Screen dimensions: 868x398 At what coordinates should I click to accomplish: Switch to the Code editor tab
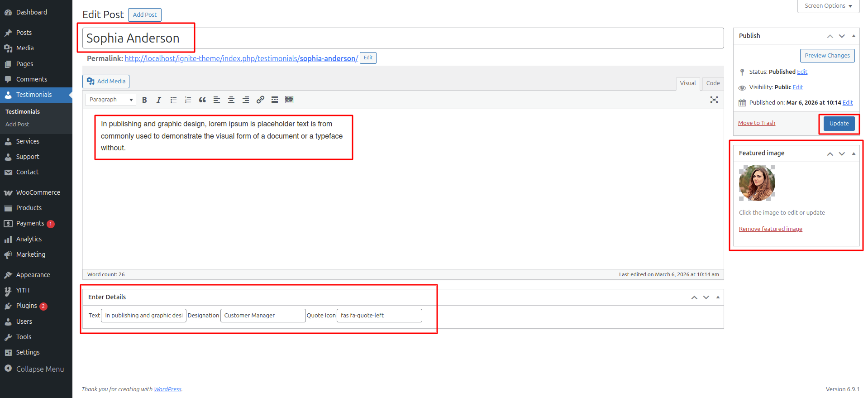pos(713,83)
